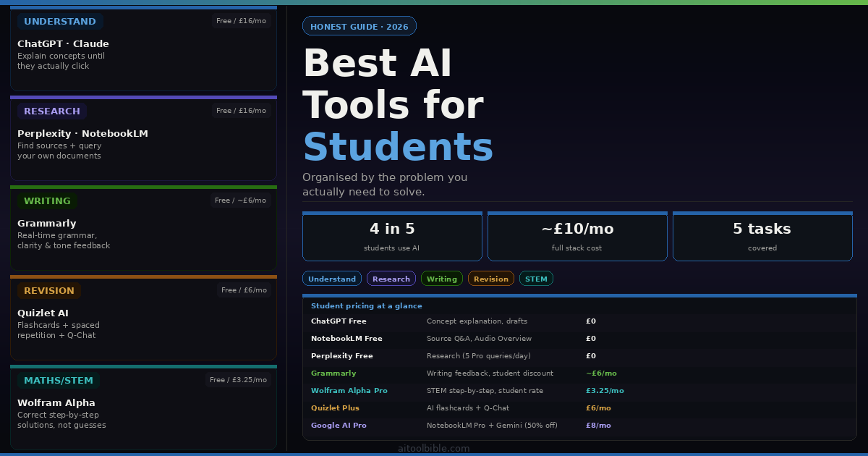Select the Understand filter pill
Image resolution: width=868 pixels, height=456 pixels.
[332, 279]
